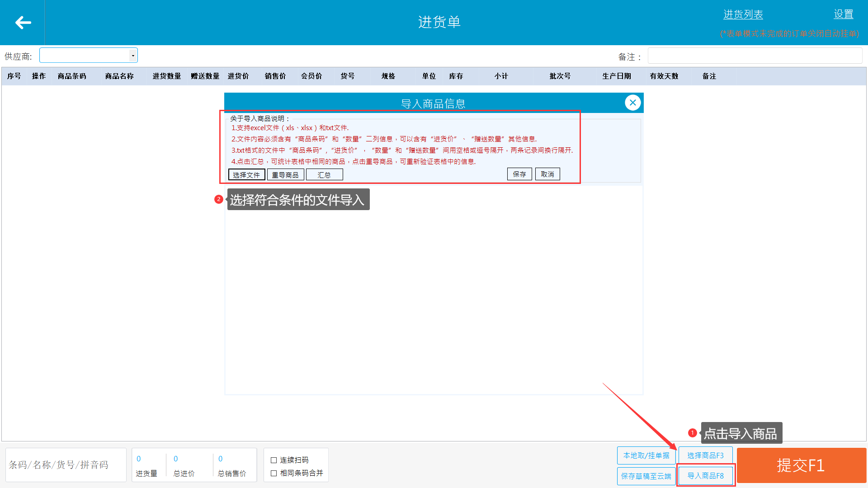This screenshot has width=868, height=488.
Task: Click 本地取/挂单据 button
Action: point(646,455)
